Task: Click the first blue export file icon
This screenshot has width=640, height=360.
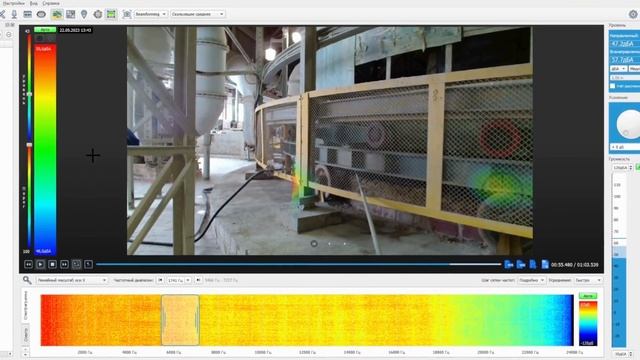Action: click(x=509, y=264)
